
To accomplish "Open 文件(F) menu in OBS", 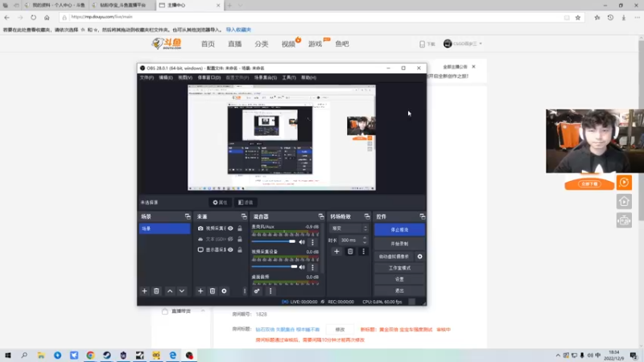I will [x=147, y=77].
